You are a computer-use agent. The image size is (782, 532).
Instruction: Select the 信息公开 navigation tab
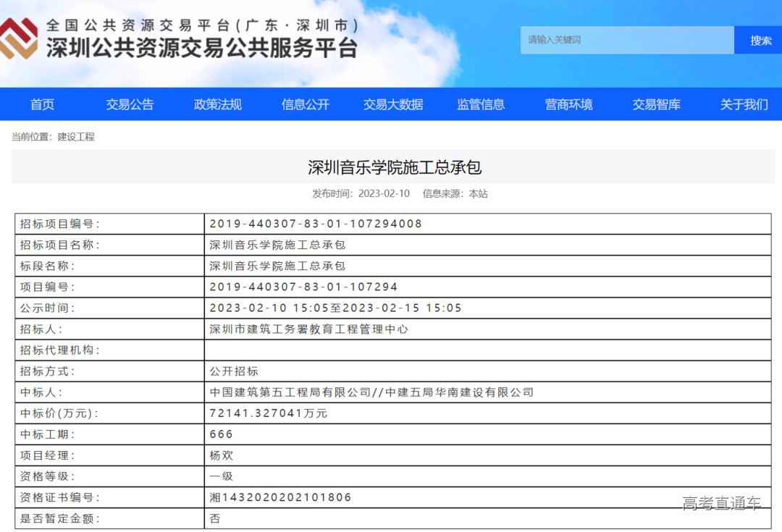click(304, 104)
